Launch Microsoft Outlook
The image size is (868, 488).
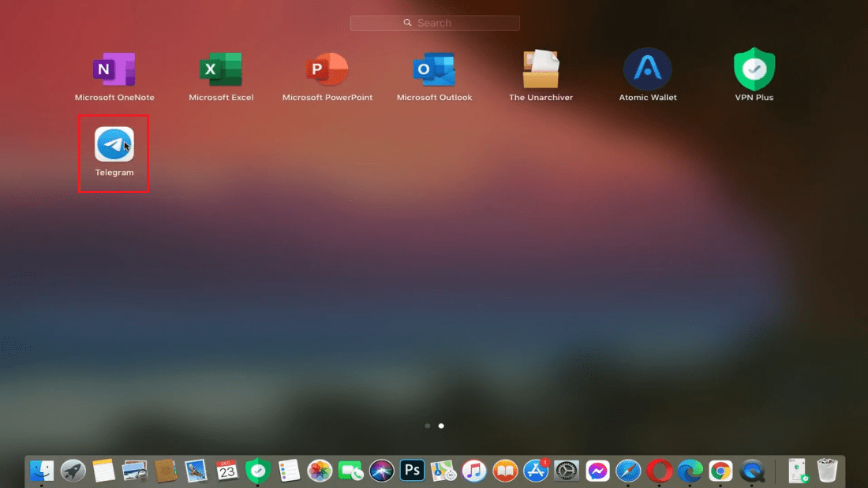[434, 69]
